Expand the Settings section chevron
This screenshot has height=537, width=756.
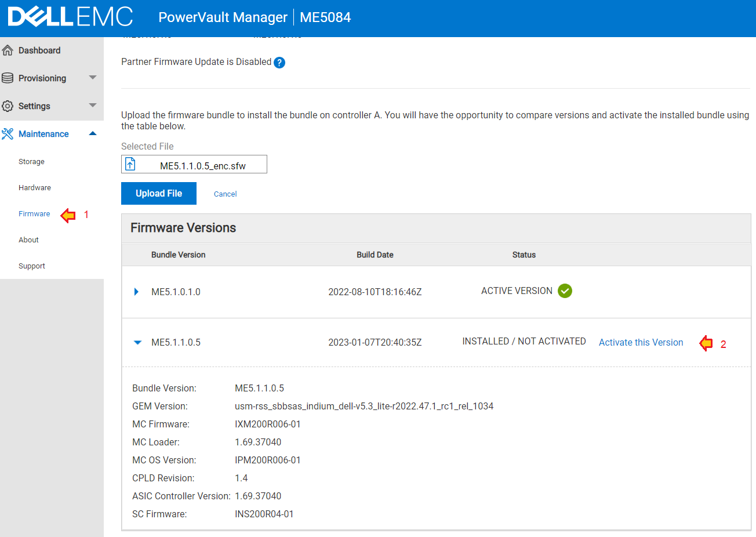[x=93, y=106]
